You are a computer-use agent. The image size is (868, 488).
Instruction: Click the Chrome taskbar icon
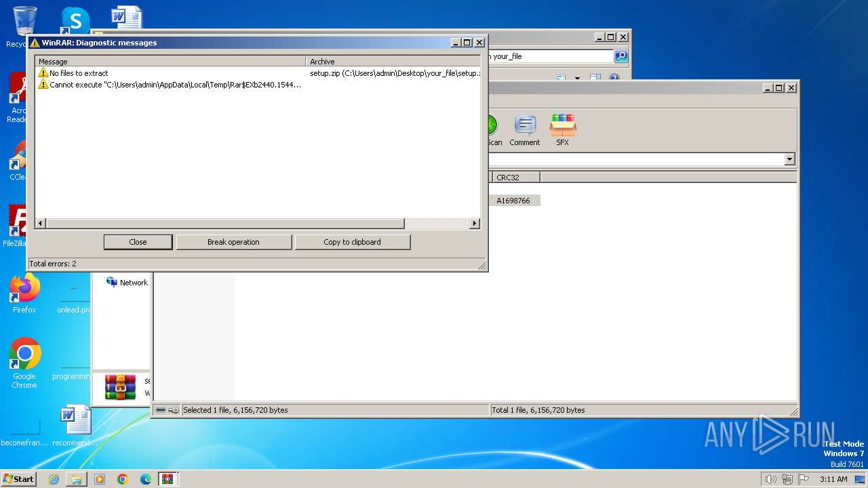tap(123, 479)
